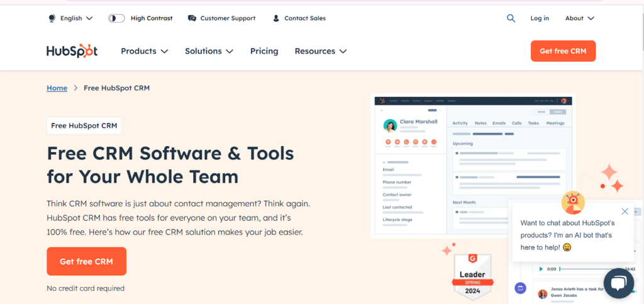Screen dimensions: 644x304
Task: Click the Emails tab in CRM preview
Action: pos(499,123)
